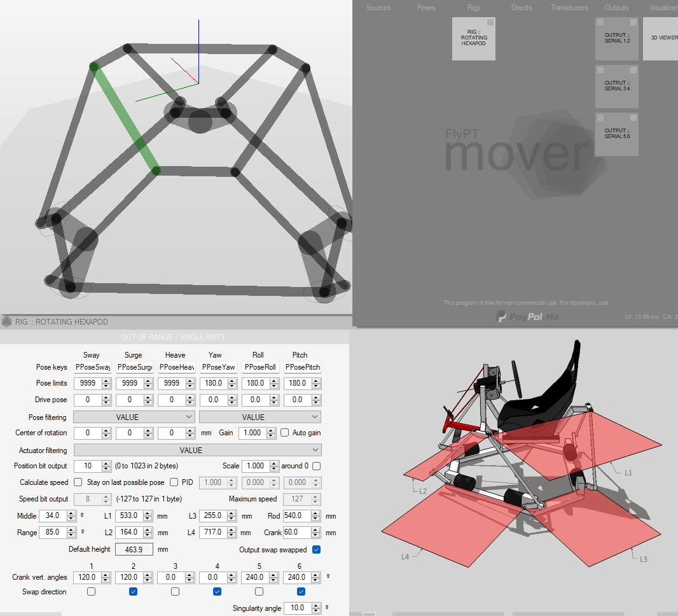
Task: Select the OUTPUT :: SERIAL 1 2 module tile
Action: [x=616, y=38]
